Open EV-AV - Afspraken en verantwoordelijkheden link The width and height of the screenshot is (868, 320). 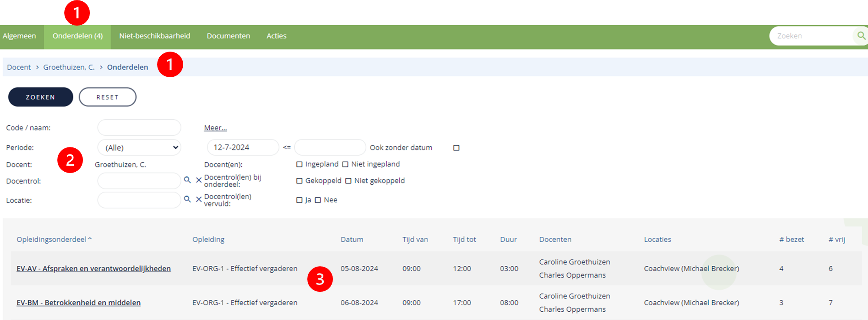(x=94, y=268)
